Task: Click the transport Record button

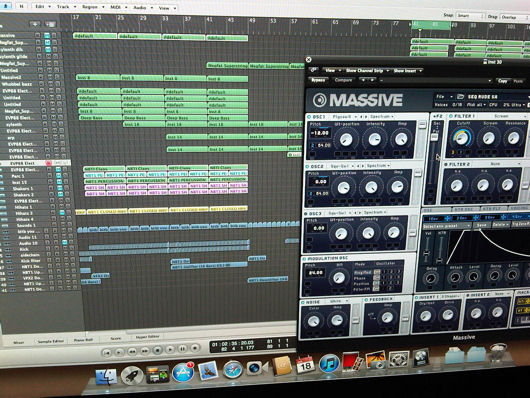Action: (195, 348)
